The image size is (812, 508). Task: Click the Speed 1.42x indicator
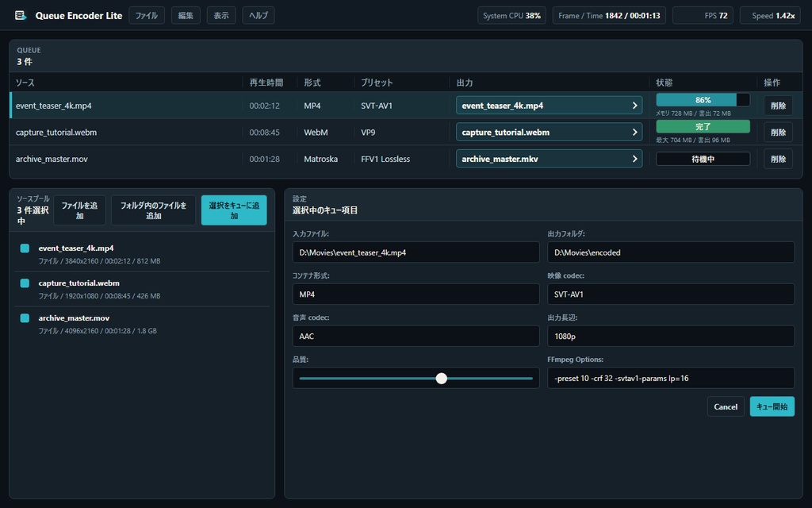point(770,16)
